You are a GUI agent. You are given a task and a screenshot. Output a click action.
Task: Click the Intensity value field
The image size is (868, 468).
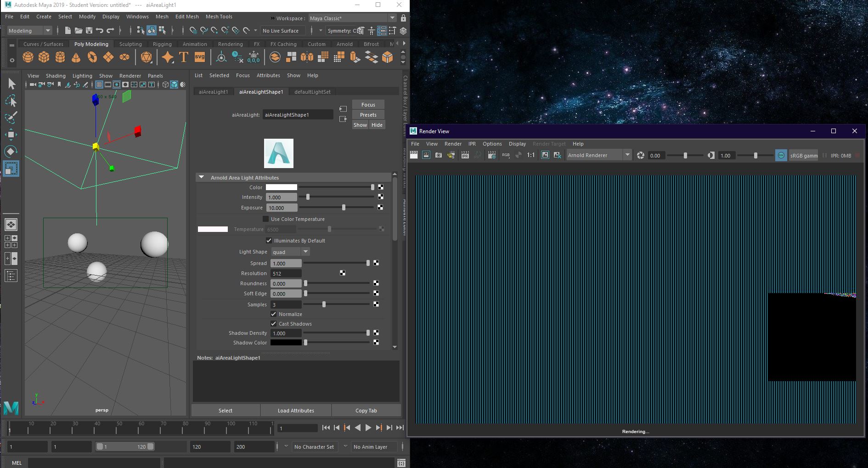click(x=282, y=197)
